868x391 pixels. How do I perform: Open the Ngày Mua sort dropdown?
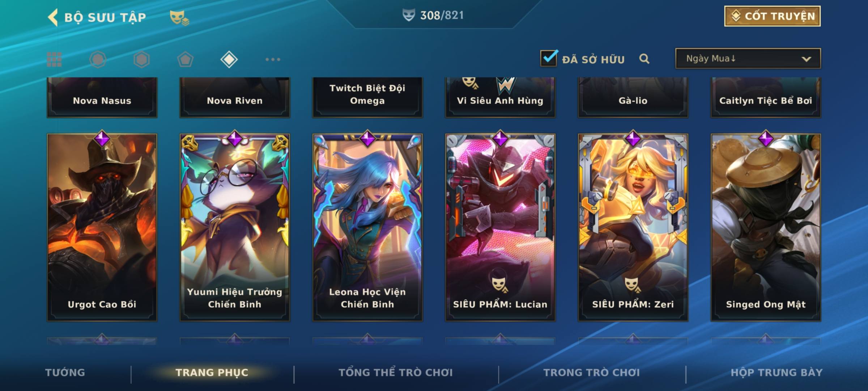tap(748, 58)
